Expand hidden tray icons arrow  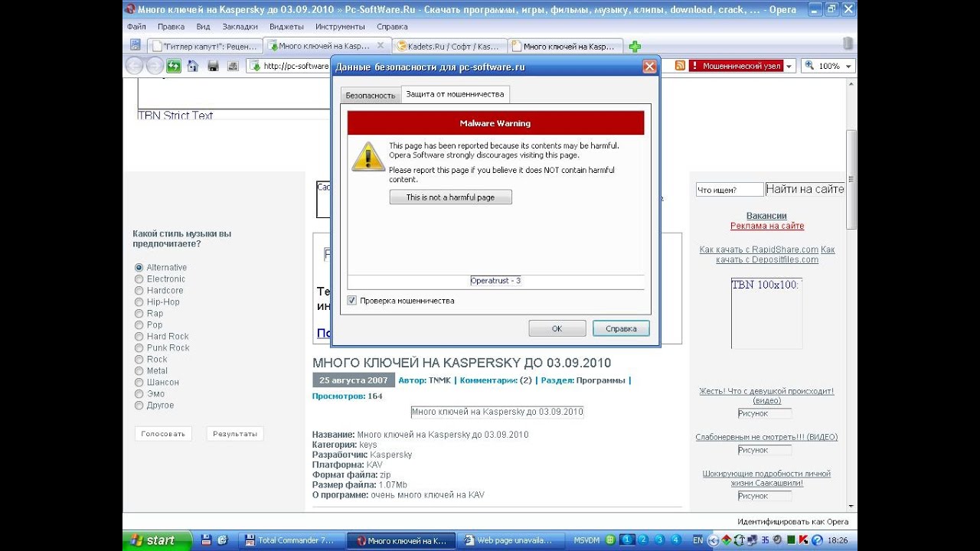[713, 540]
